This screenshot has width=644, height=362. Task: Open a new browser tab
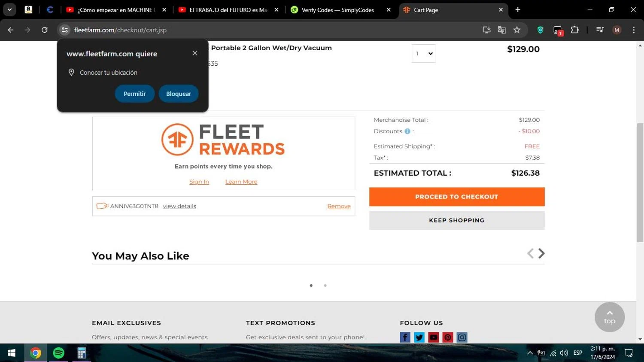pyautogui.click(x=518, y=9)
